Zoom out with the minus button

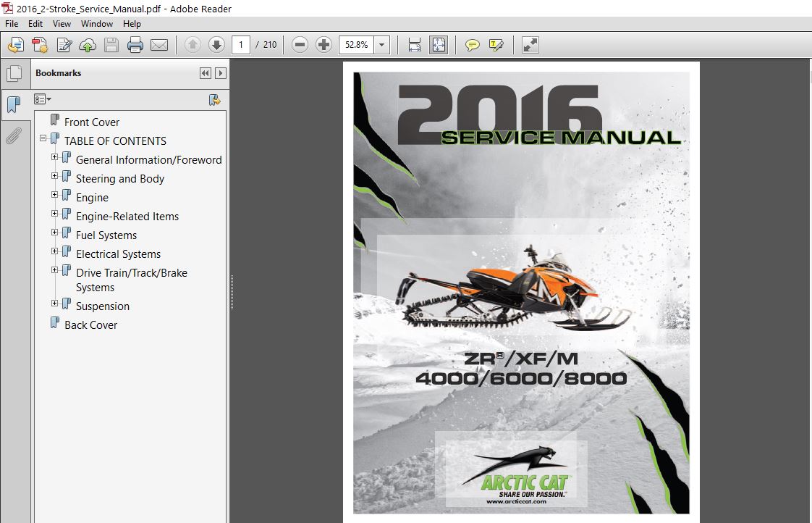tap(300, 45)
